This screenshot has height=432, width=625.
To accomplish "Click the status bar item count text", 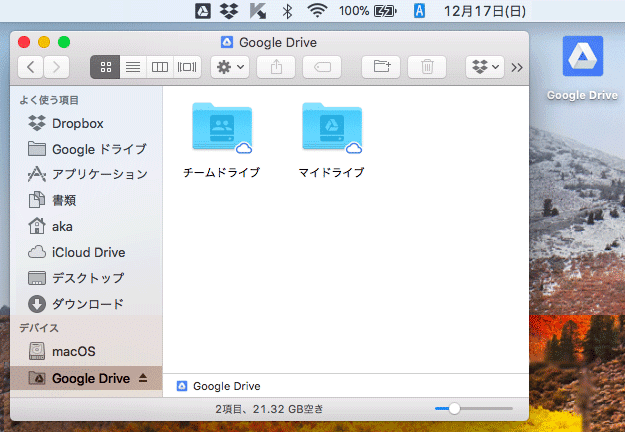I will pyautogui.click(x=269, y=409).
